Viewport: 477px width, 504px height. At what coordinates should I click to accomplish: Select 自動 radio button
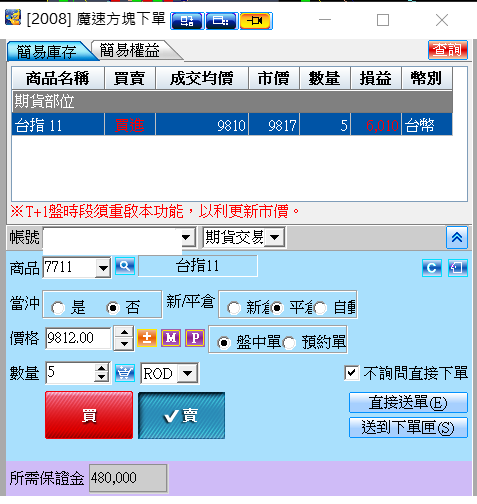point(320,308)
